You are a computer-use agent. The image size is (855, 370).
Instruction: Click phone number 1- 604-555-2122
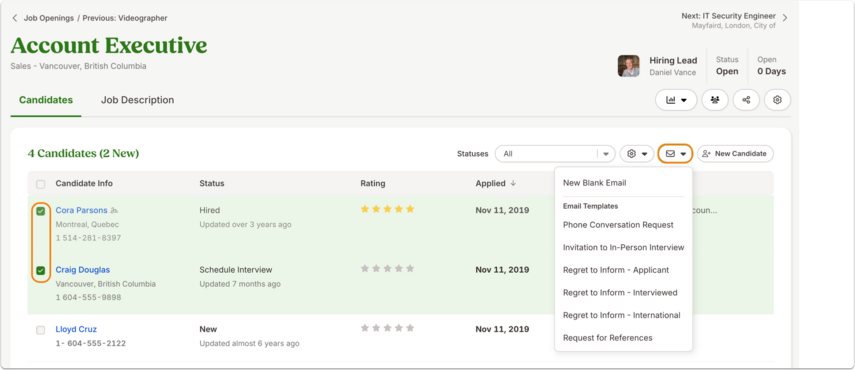point(91,343)
